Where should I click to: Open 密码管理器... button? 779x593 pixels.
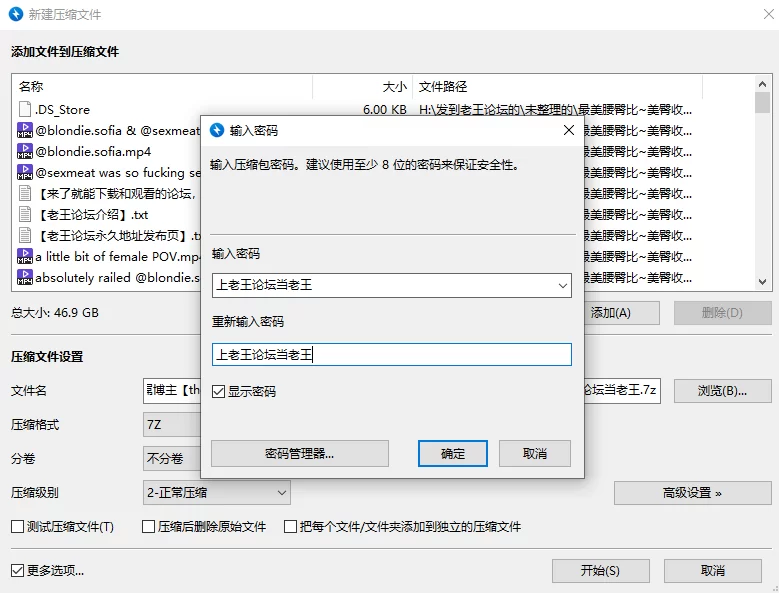(x=300, y=453)
